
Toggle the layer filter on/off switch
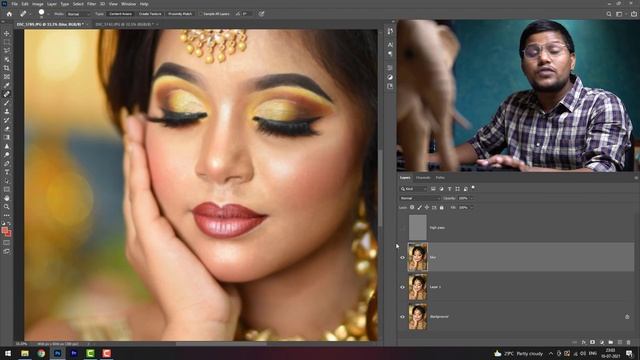coord(473,188)
